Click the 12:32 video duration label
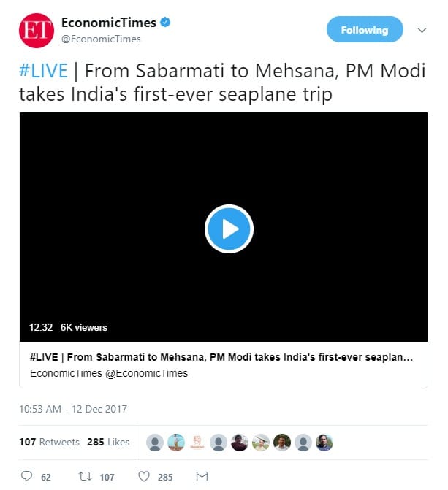 (x=41, y=327)
